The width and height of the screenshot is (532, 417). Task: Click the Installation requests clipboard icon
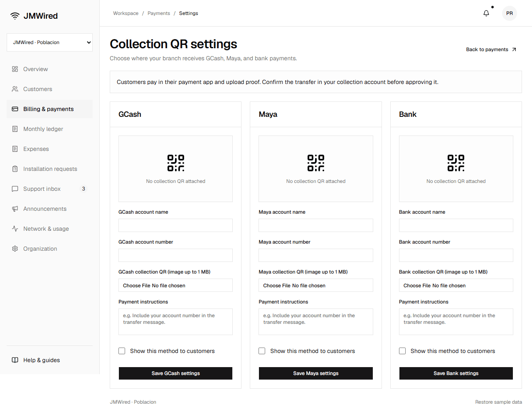point(15,169)
